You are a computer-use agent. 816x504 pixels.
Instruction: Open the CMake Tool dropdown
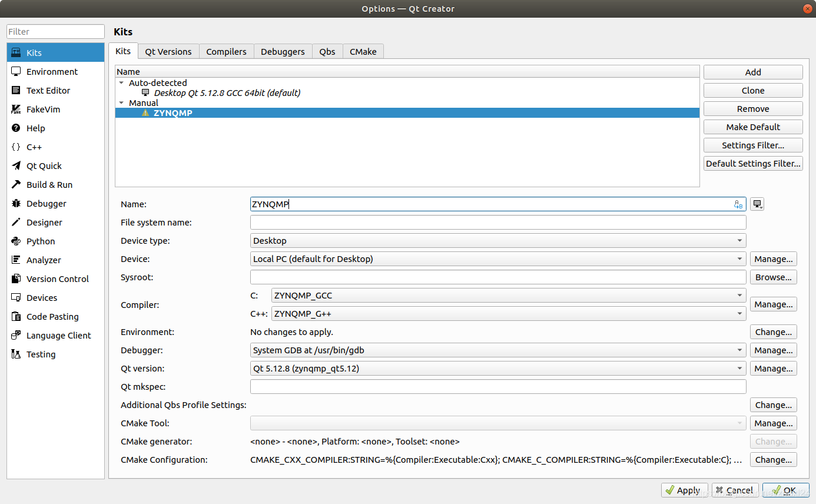pyautogui.click(x=498, y=423)
